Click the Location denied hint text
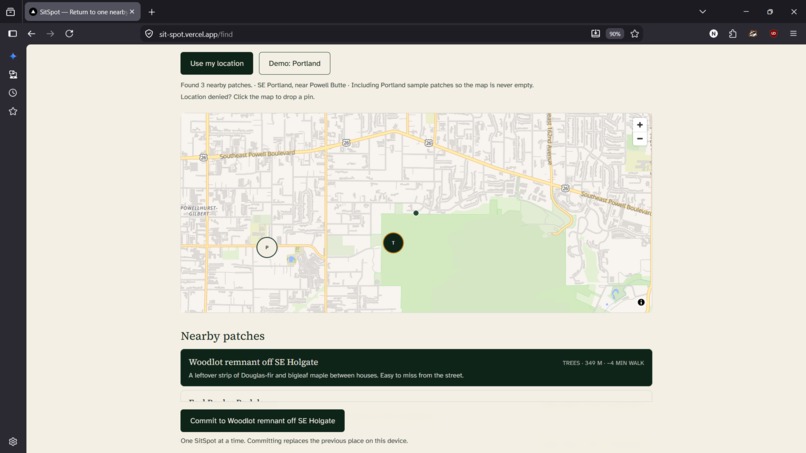 [x=247, y=97]
